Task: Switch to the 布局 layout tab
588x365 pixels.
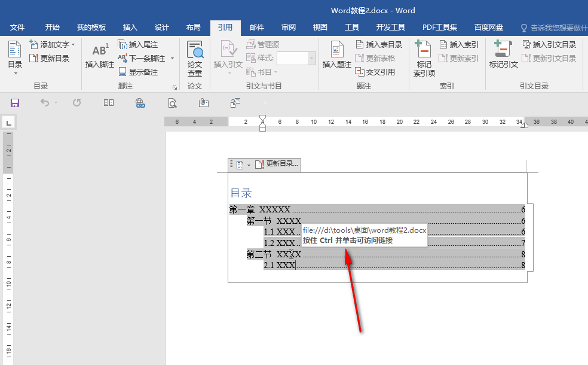Action: (194, 28)
